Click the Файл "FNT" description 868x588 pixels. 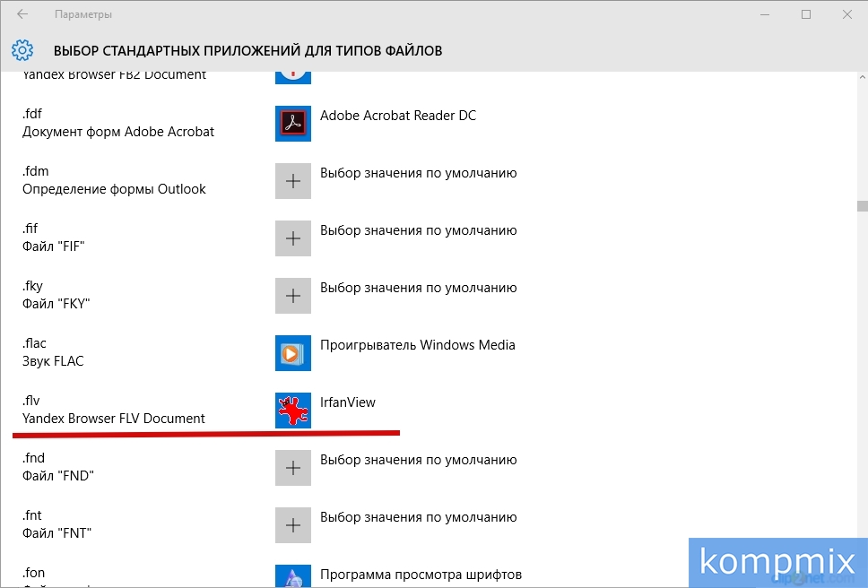57,534
